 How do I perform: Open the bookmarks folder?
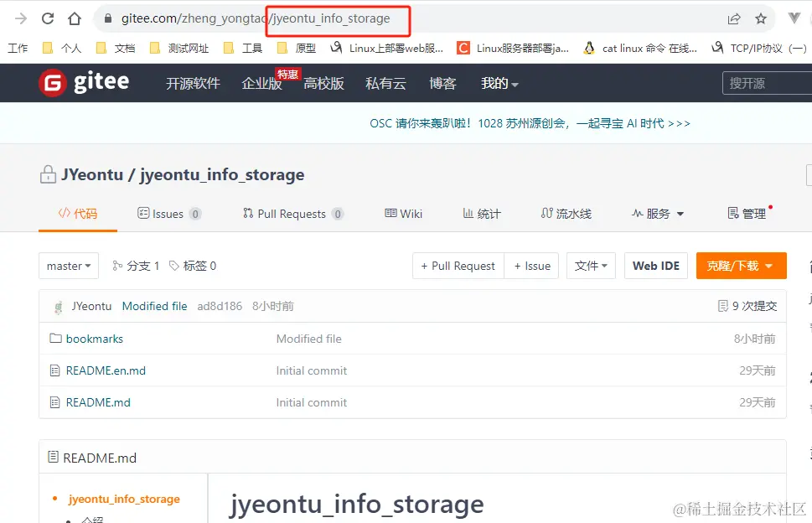click(94, 339)
